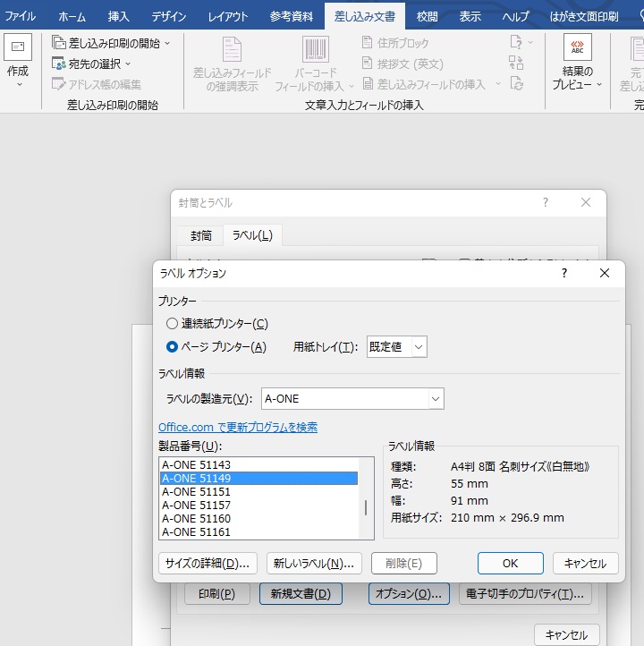Select 連続紙プリンター radio button
Screen dimensions: 644x646
click(x=172, y=323)
